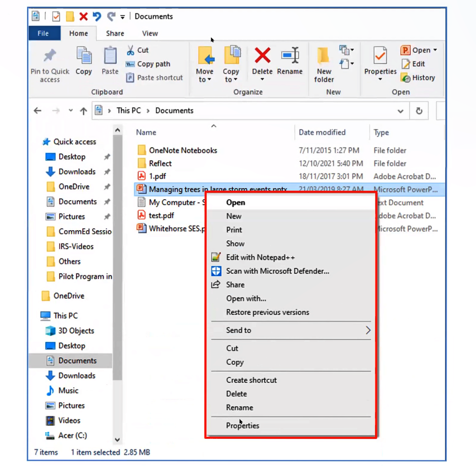
Task: Click Properties in the context menu
Action: pyautogui.click(x=242, y=425)
